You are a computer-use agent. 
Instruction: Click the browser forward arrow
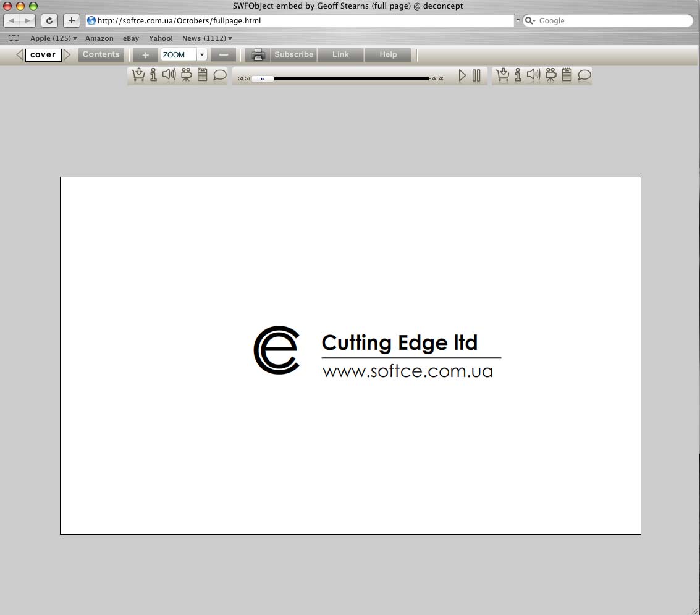coord(28,20)
